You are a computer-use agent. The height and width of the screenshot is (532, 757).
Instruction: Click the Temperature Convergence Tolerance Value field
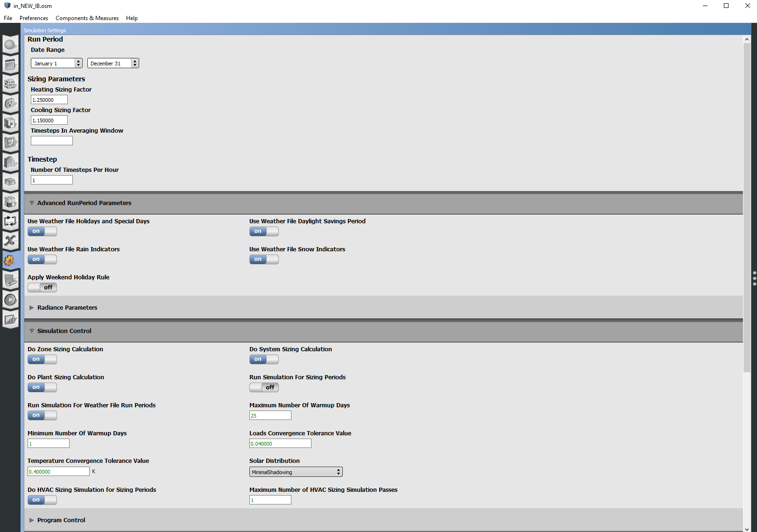click(x=58, y=471)
